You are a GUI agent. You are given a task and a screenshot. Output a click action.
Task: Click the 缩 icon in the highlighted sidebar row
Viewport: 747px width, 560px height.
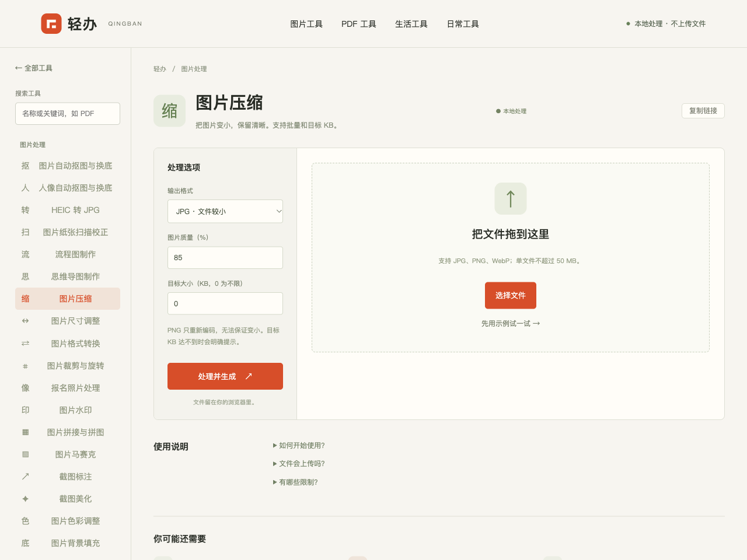point(25,299)
